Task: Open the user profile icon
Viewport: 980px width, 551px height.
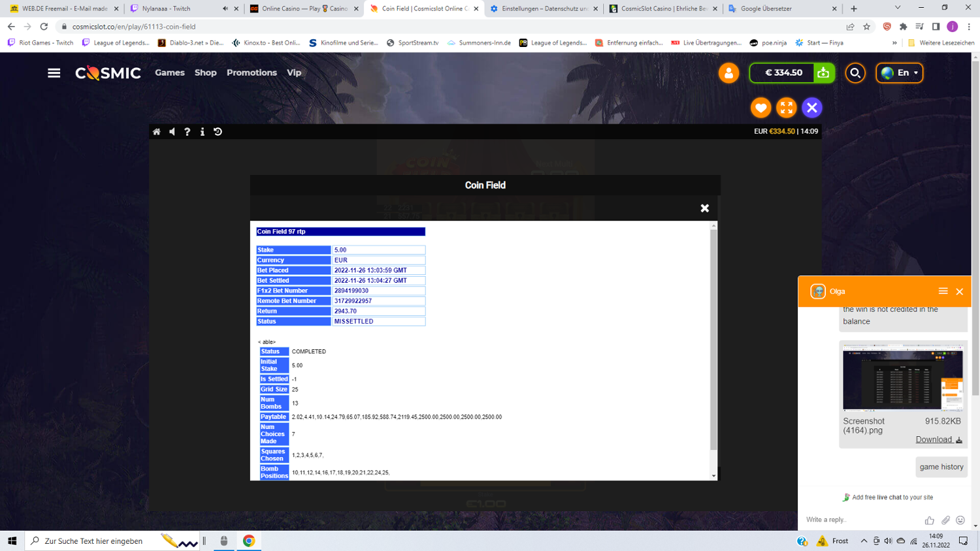Action: click(728, 73)
